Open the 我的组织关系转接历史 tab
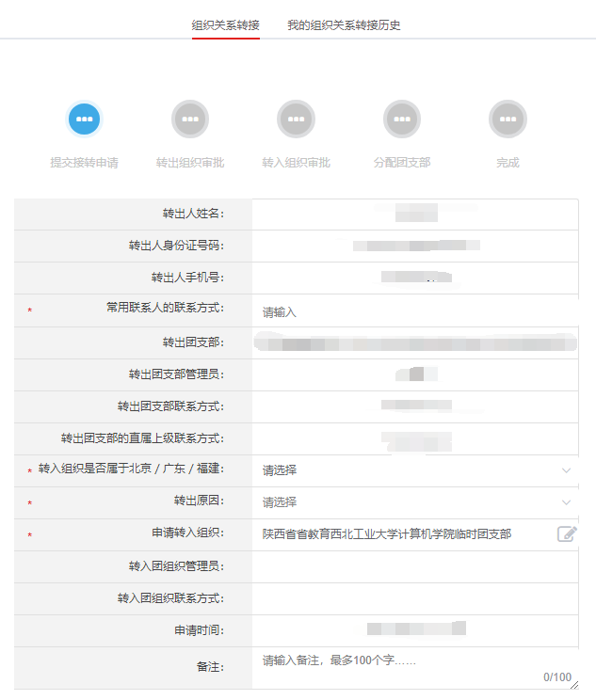This screenshot has width=596, height=700. pos(344,25)
